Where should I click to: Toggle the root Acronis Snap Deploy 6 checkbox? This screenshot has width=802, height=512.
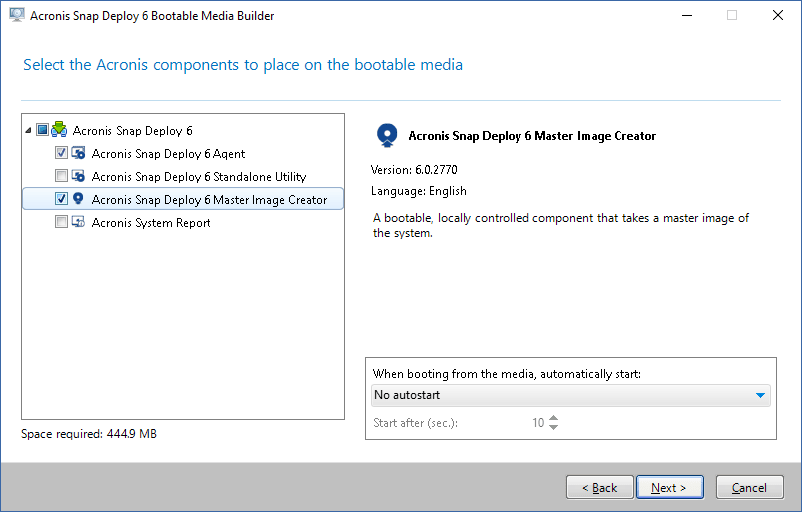42,130
